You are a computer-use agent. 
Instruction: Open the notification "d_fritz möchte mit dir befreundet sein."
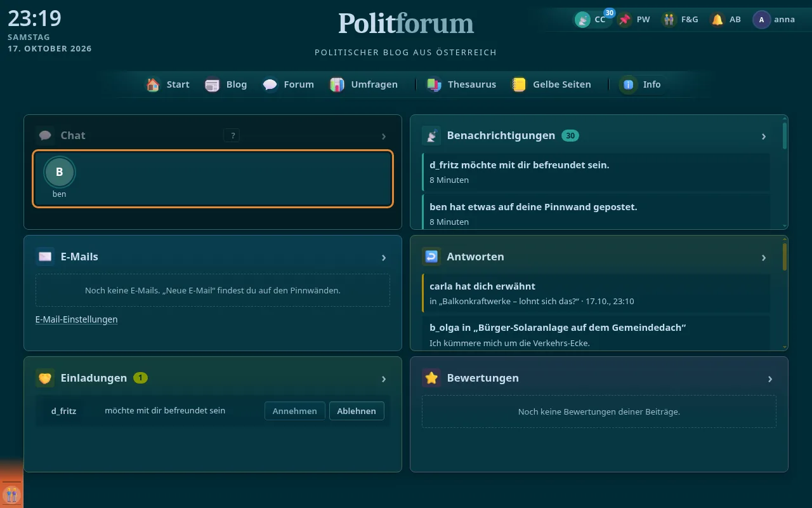click(596, 172)
